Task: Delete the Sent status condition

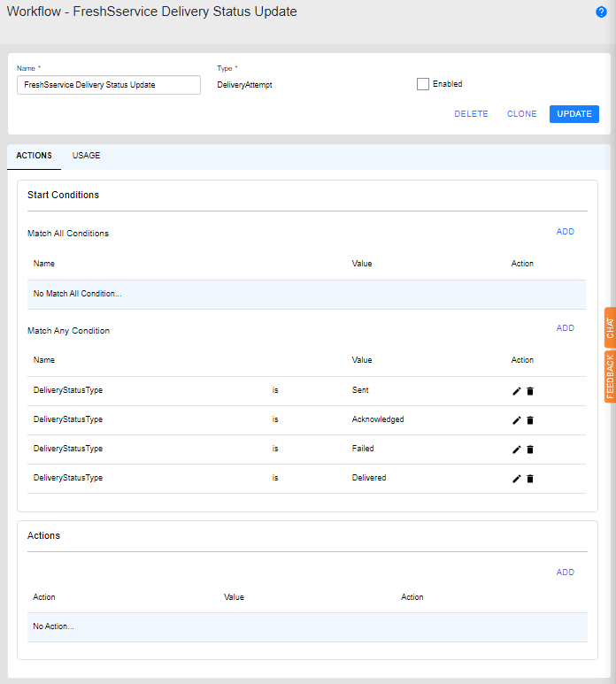Action: coord(530,391)
